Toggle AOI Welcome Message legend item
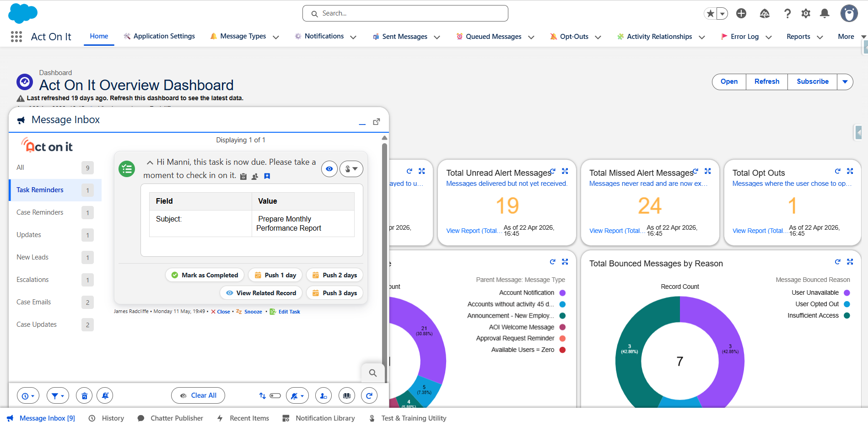The height and width of the screenshot is (427, 868). pos(527,327)
